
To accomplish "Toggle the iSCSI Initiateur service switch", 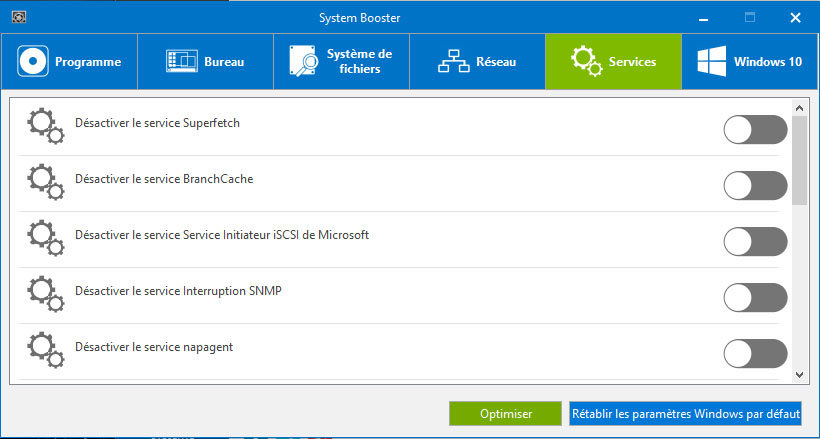I will point(755,242).
